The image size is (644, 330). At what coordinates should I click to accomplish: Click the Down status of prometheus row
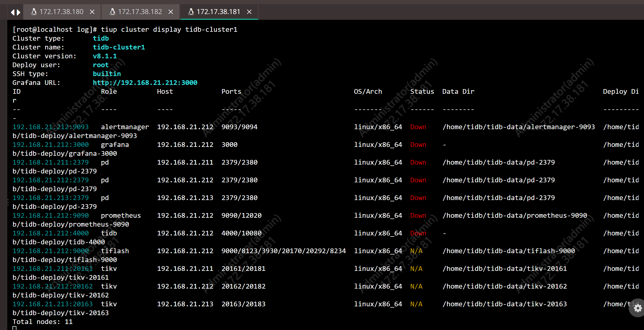(x=418, y=215)
